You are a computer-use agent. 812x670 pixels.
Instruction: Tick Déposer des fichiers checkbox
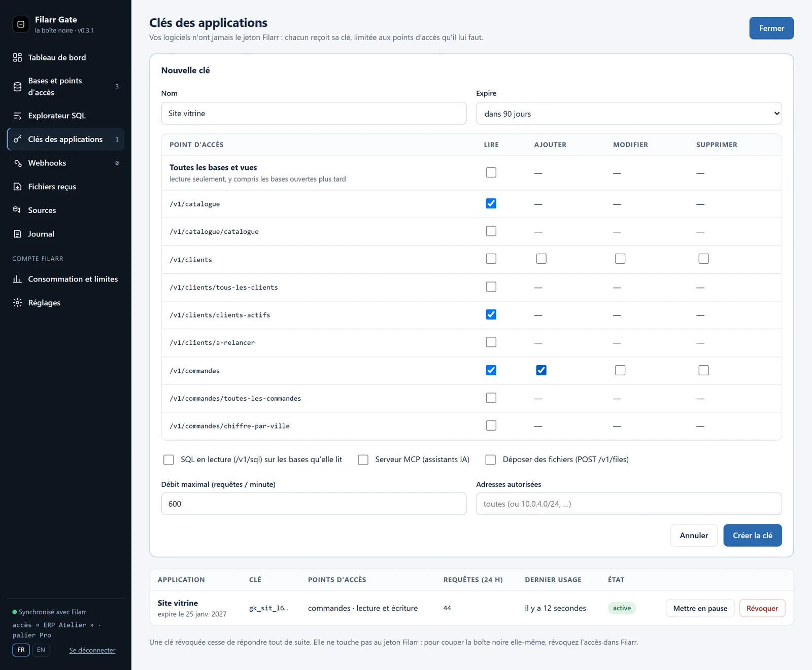490,460
